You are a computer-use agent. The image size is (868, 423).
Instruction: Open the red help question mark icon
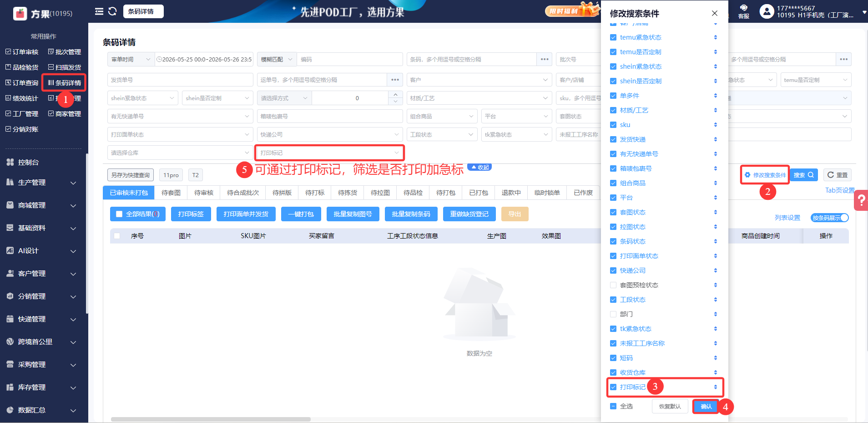click(861, 200)
